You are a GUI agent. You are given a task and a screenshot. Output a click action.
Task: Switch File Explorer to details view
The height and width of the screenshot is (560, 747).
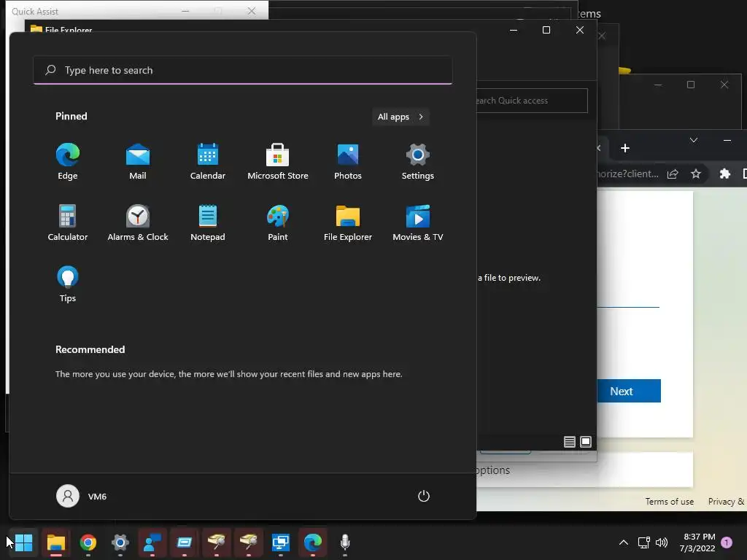pos(569,442)
